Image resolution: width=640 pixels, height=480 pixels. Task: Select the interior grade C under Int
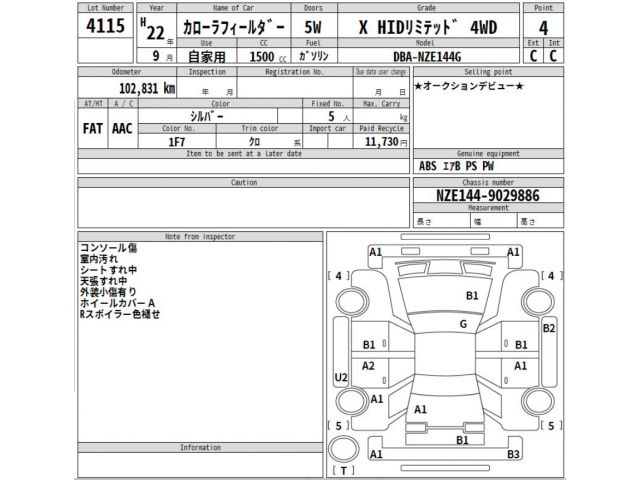tap(553, 56)
